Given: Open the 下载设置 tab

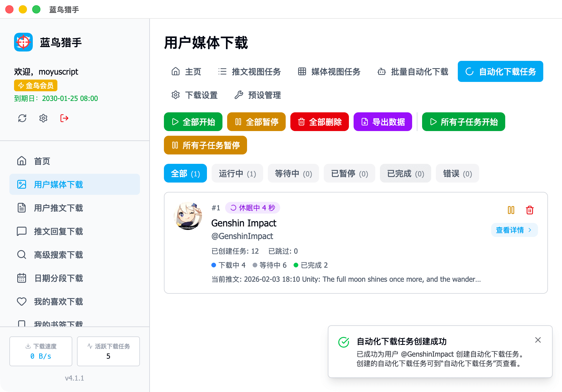Looking at the screenshot, I should 195,95.
